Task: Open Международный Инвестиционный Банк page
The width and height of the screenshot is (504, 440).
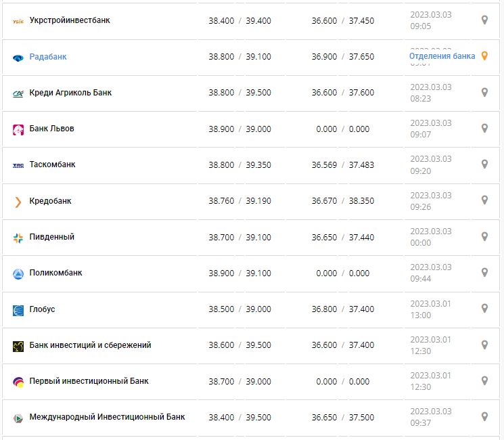Action: click(107, 417)
